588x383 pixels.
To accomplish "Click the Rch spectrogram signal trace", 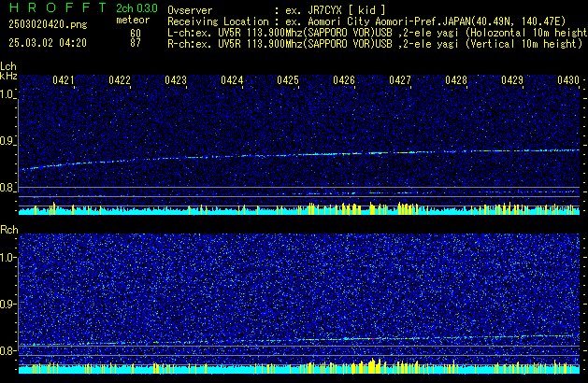I will point(299,339).
